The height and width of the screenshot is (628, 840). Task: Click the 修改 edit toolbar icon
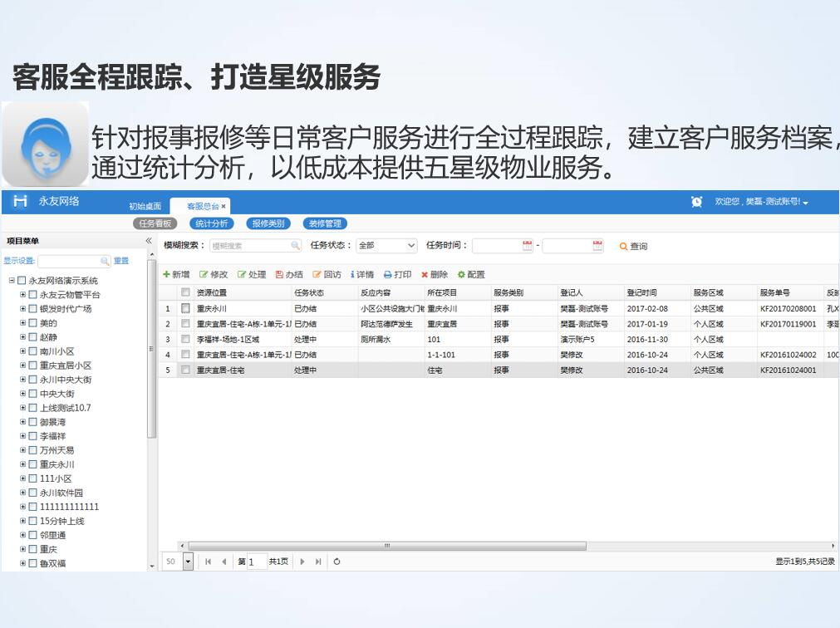pyautogui.click(x=204, y=275)
